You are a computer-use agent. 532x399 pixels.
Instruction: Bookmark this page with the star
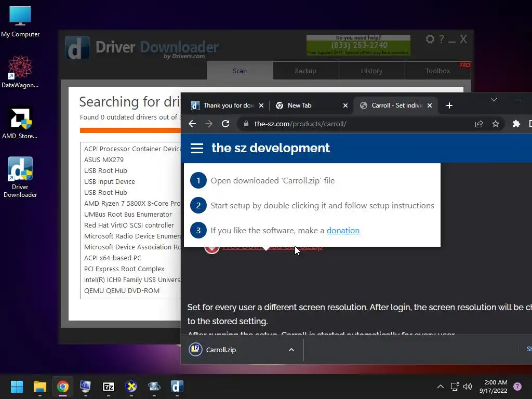496,124
